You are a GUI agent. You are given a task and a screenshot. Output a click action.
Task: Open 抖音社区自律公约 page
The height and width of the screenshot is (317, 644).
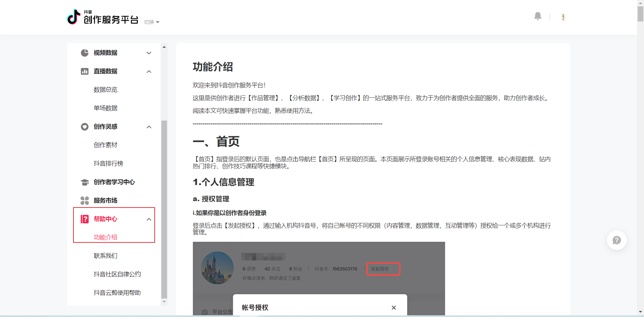[x=117, y=274]
